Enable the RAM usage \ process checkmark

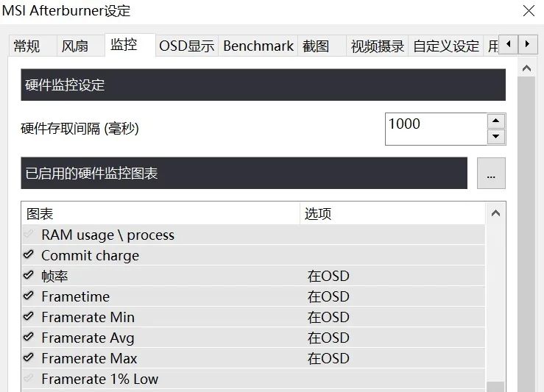29,235
